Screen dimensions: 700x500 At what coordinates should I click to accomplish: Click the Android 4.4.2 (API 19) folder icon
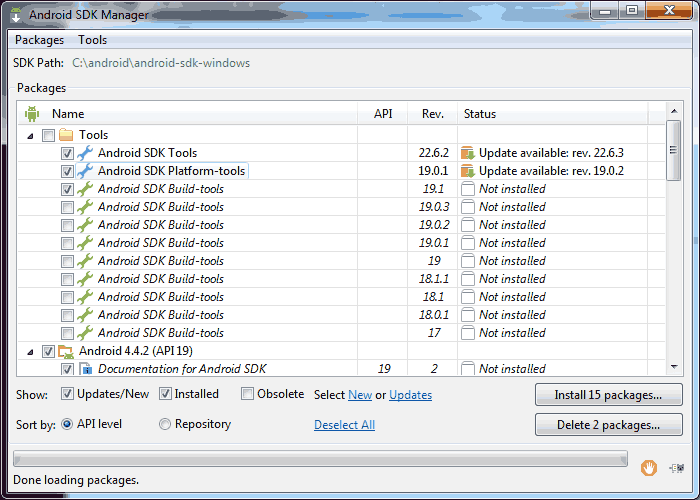point(66,352)
